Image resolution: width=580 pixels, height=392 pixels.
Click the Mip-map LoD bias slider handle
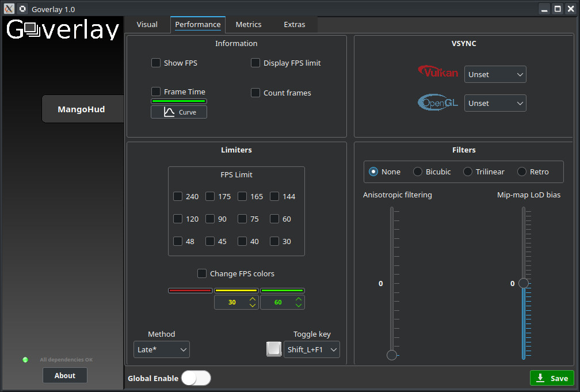point(523,283)
